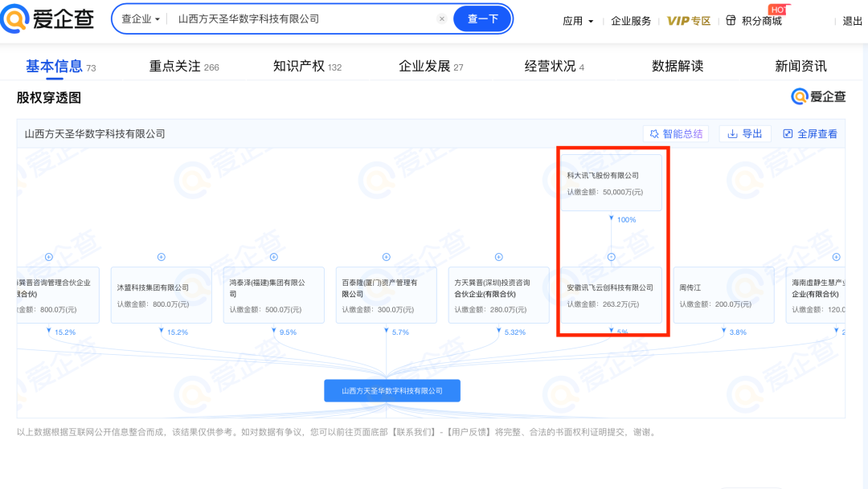The width and height of the screenshot is (868, 489).
Task: Open the 应用 dropdown menu
Action: click(x=578, y=21)
